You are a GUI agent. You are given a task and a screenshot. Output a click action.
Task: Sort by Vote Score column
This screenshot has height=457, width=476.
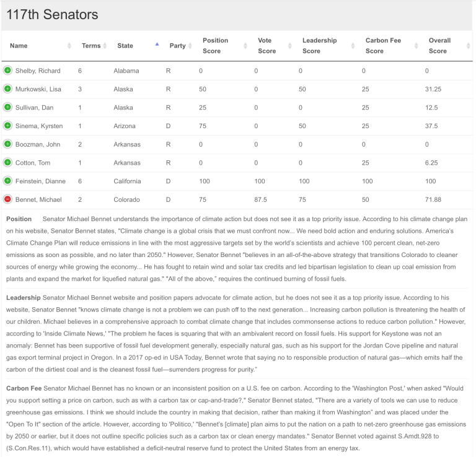[267, 46]
